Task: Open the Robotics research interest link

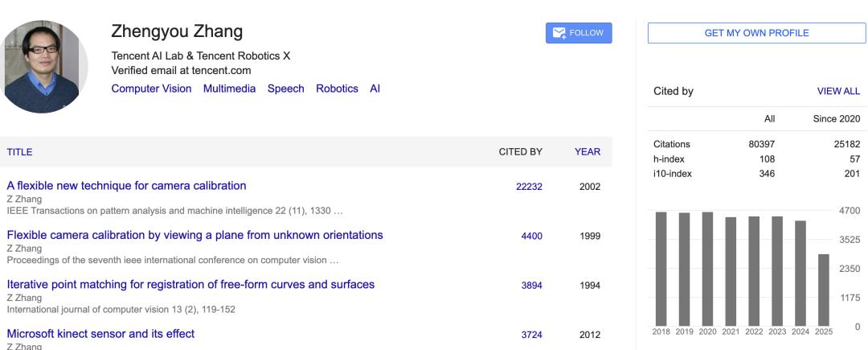Action: (337, 89)
